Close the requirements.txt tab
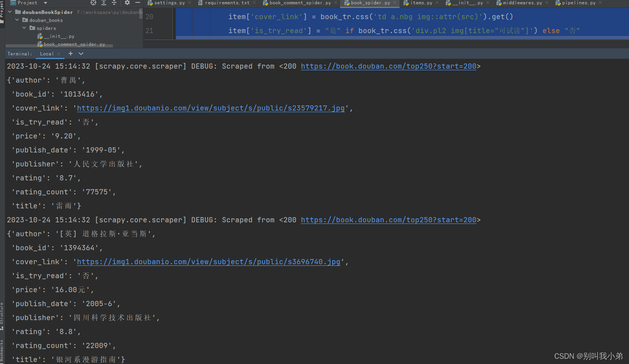Screen dimensions: 629x364 pos(254,3)
